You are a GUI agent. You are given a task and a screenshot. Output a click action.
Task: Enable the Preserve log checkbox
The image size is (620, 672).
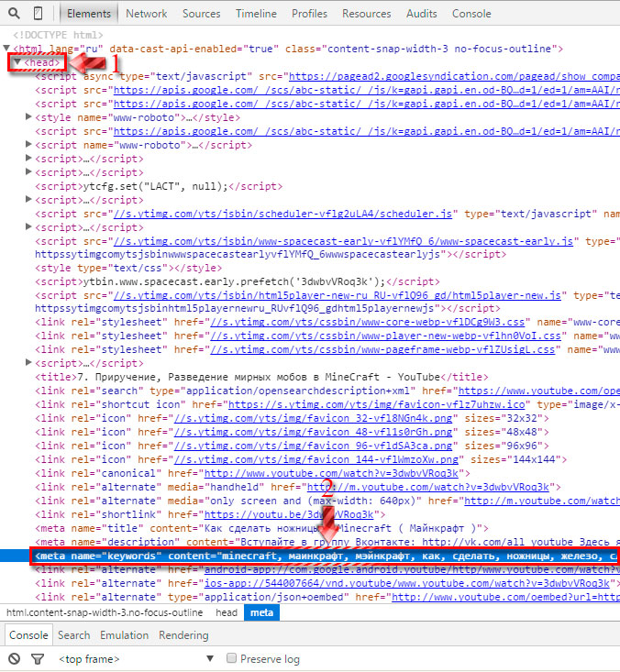(232, 658)
